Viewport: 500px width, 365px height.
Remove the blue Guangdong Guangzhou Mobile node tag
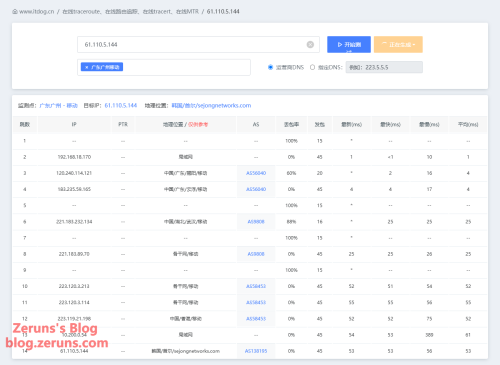click(87, 67)
